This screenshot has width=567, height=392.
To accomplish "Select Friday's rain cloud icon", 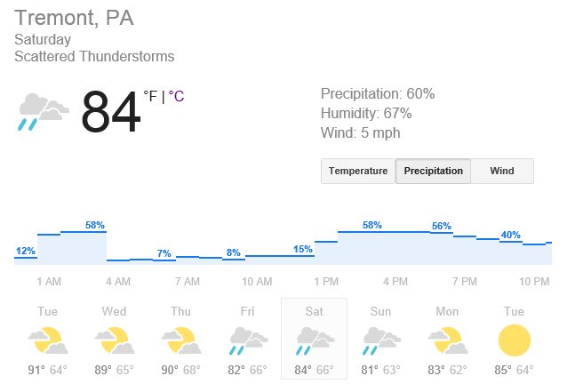I will pyautogui.click(x=249, y=341).
